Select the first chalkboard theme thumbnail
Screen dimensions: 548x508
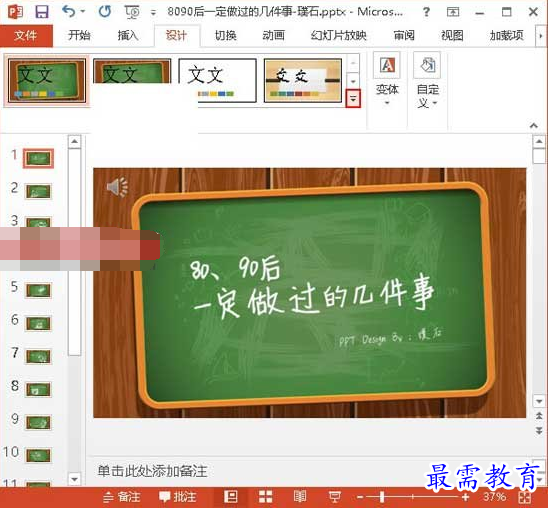tap(47, 81)
